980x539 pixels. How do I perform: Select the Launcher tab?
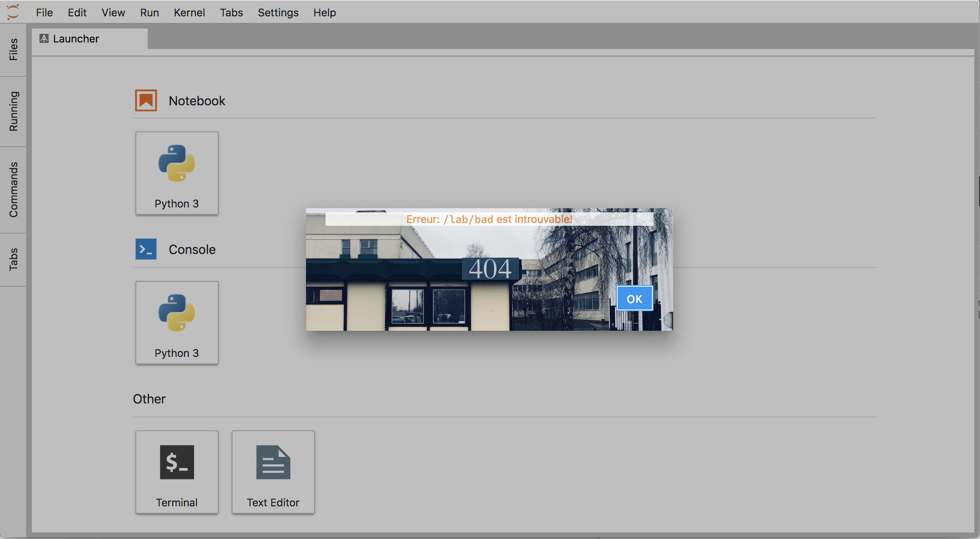click(x=78, y=38)
